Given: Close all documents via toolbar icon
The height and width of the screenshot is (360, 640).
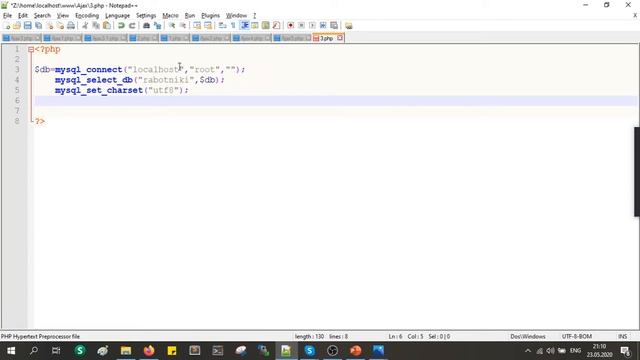Looking at the screenshot, I should point(60,26).
